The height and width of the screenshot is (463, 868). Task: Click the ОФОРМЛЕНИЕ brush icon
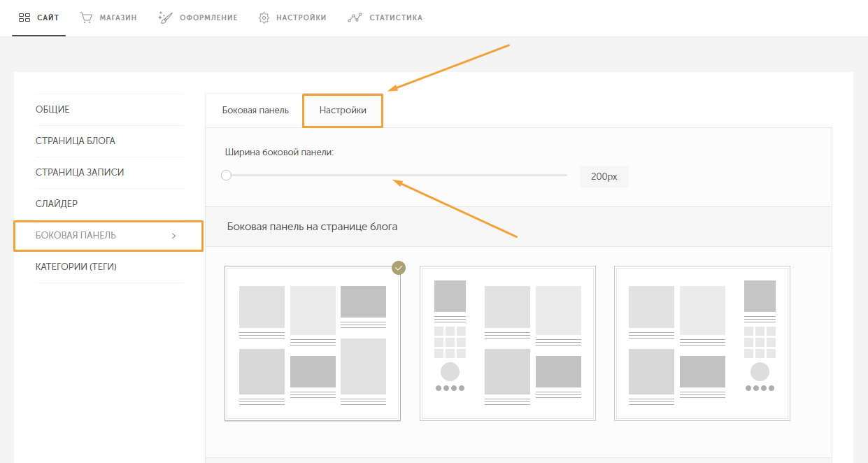pyautogui.click(x=165, y=17)
